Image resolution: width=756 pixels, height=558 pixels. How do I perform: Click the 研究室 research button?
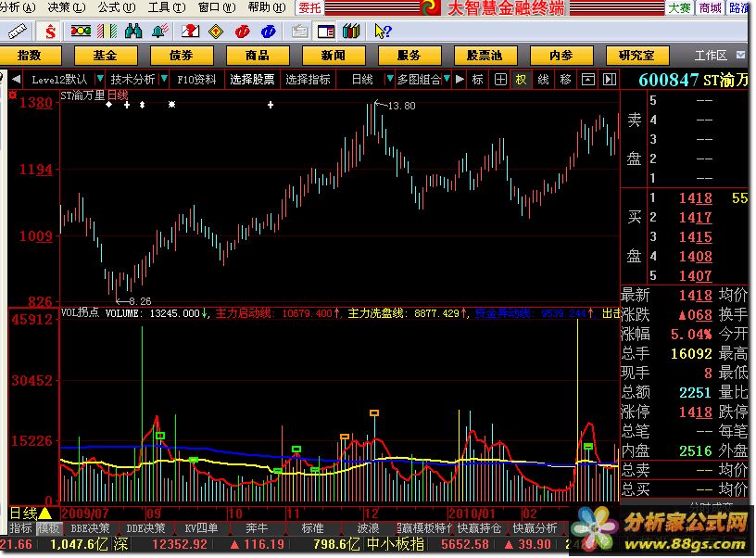point(637,56)
